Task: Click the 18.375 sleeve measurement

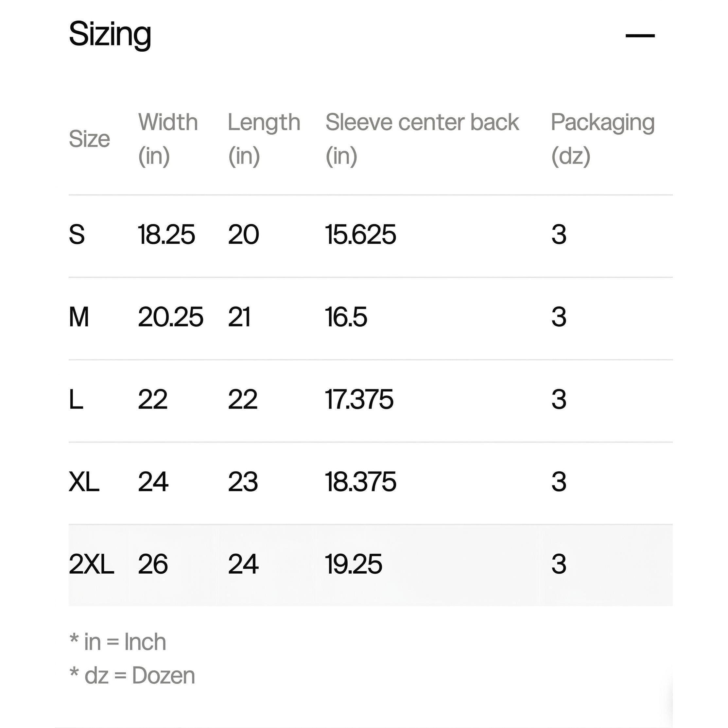Action: pos(360,481)
